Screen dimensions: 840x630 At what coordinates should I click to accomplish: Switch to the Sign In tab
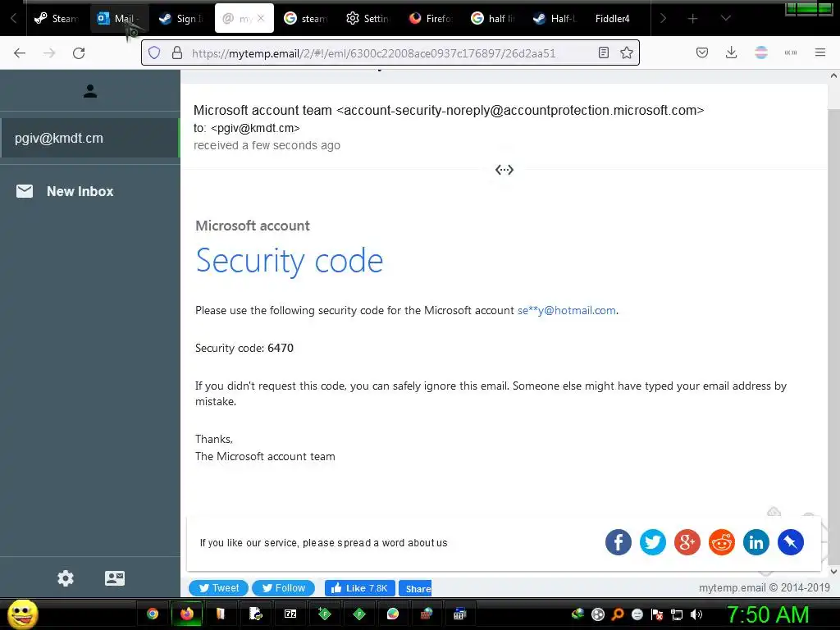[x=181, y=19]
